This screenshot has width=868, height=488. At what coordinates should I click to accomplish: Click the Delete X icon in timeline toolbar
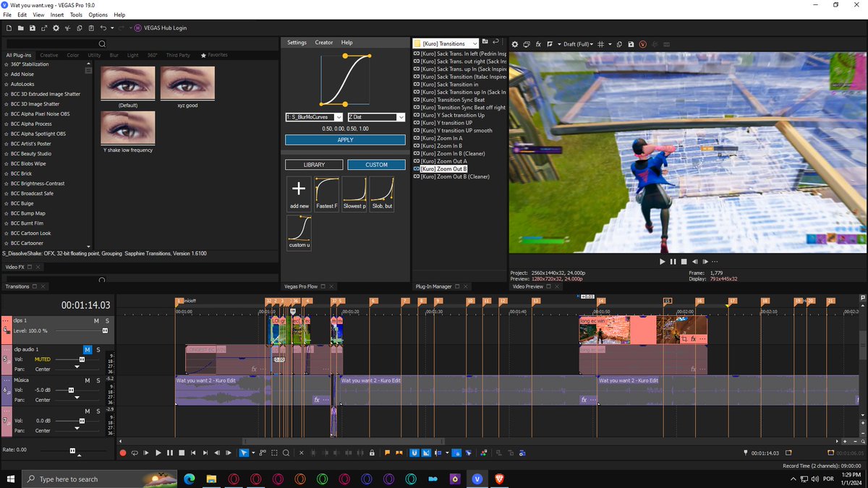(301, 453)
